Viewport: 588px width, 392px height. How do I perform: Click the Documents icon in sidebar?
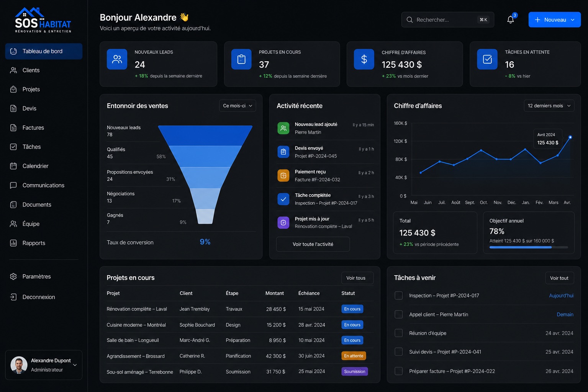[13, 204]
